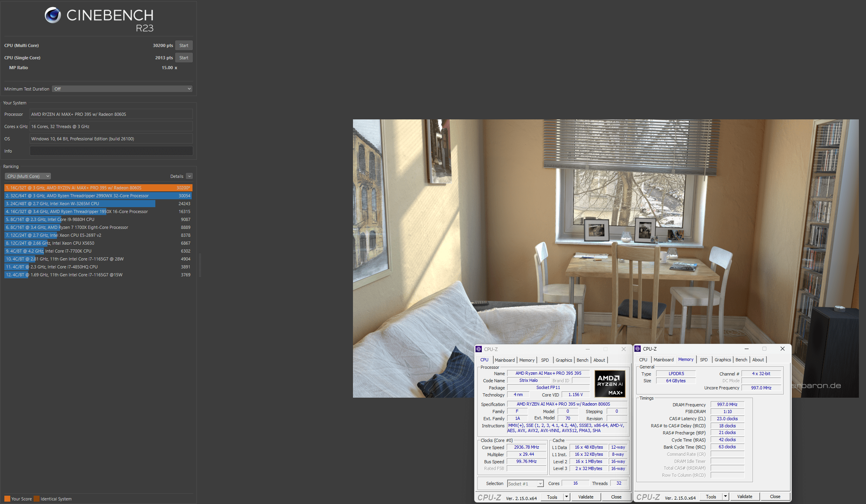Open Tools dropdown arrow in left CPU-Z
Viewport: 866px width, 504px height.
click(566, 497)
